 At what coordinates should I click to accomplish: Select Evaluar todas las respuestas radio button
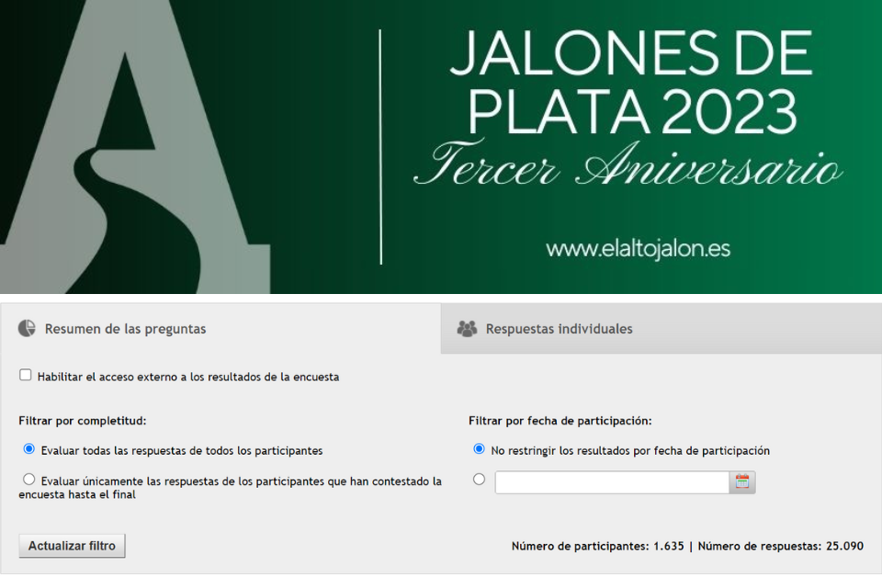pos(28,449)
